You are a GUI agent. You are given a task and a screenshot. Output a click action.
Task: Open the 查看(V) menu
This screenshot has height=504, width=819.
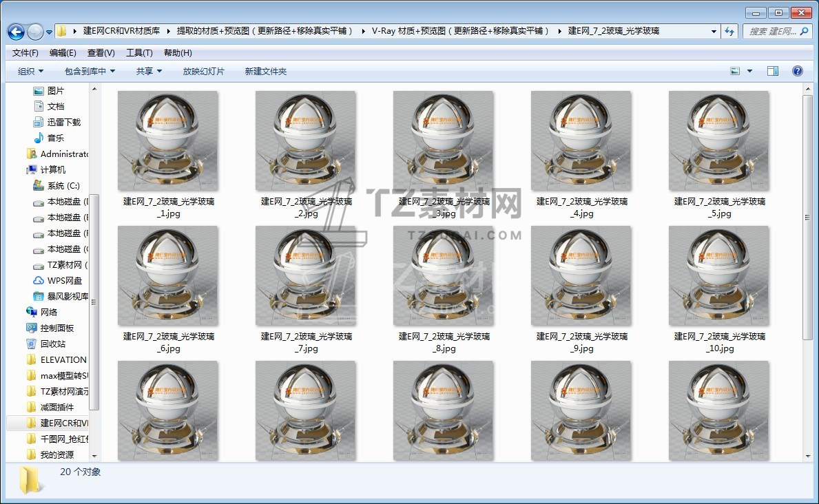[x=101, y=53]
